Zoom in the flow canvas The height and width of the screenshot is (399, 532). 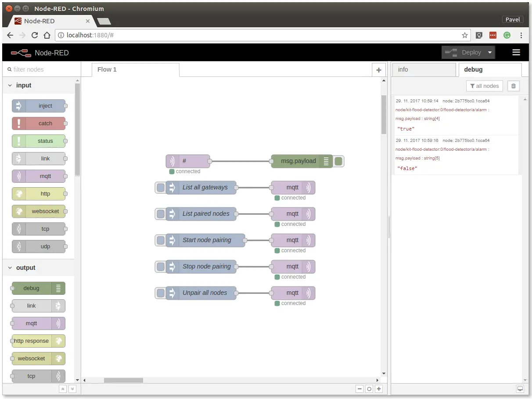(379, 389)
